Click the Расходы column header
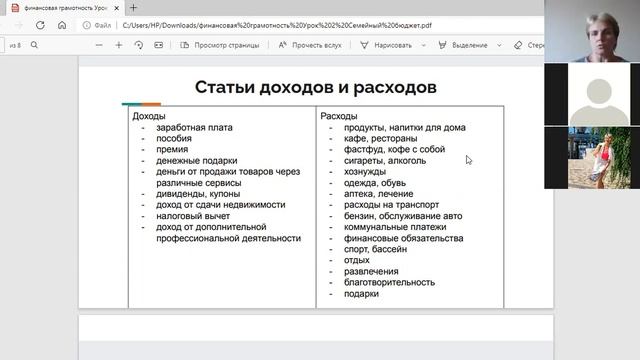Image resolution: width=640 pixels, height=360 pixels. (339, 116)
